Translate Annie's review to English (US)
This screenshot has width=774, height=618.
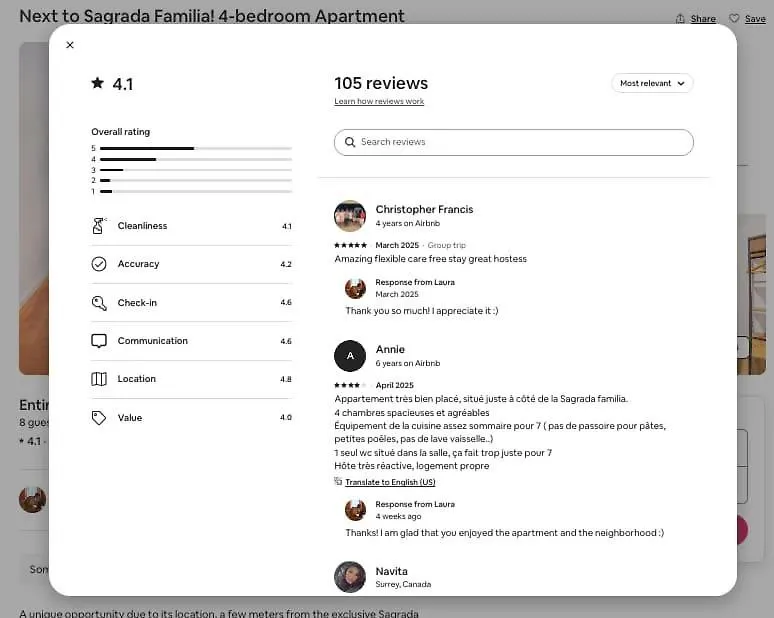[x=390, y=482]
